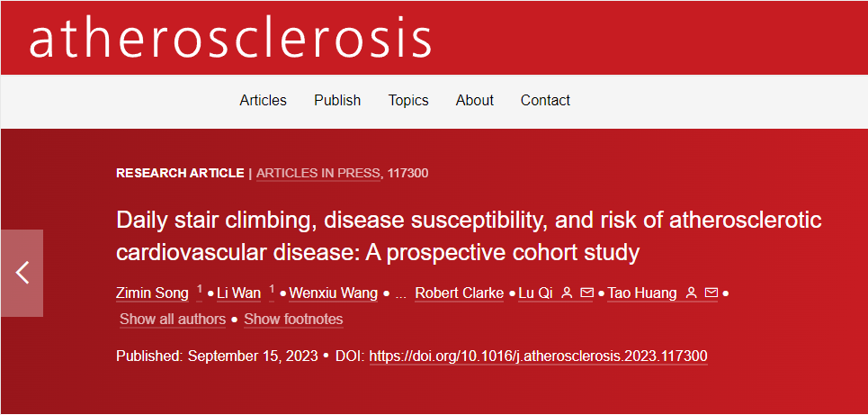868x415 pixels.
Task: Click the atherosclerosis journal logo
Action: click(229, 38)
